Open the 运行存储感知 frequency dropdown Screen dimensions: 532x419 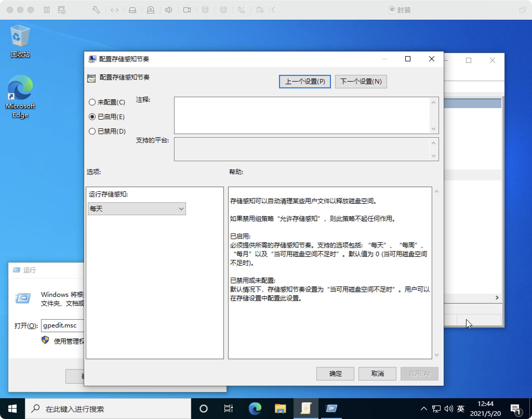pyautogui.click(x=137, y=209)
